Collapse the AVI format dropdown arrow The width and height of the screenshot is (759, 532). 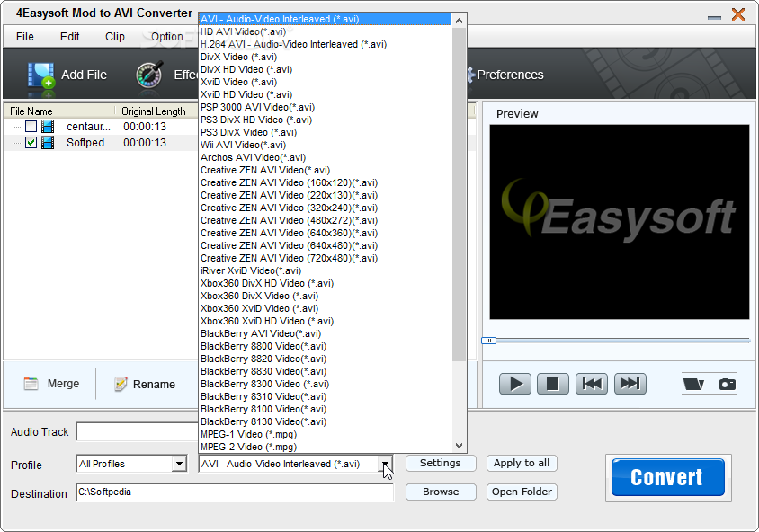[x=385, y=465]
